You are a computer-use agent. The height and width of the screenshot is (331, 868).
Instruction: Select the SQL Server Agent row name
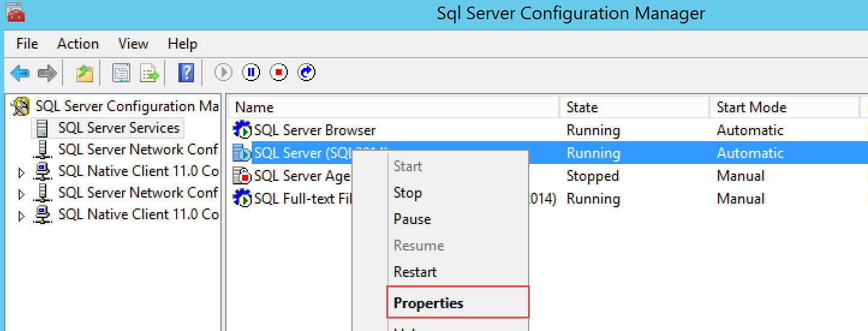point(302,176)
